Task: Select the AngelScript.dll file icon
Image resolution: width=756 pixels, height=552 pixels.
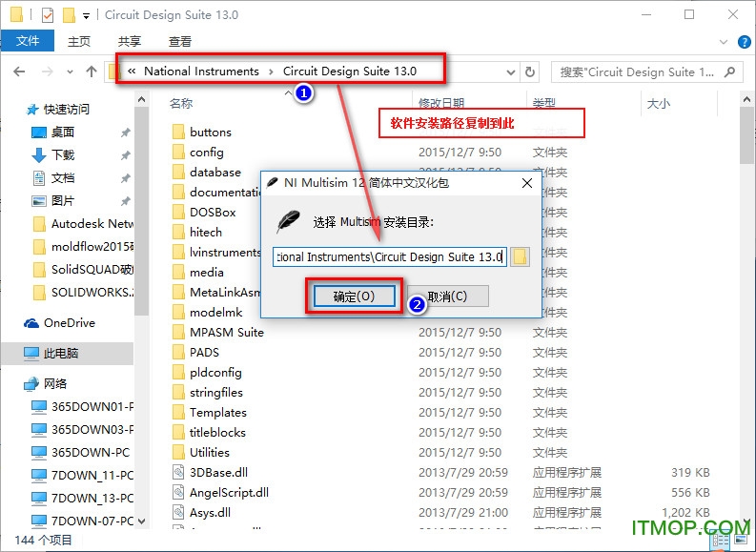Action: 178,492
